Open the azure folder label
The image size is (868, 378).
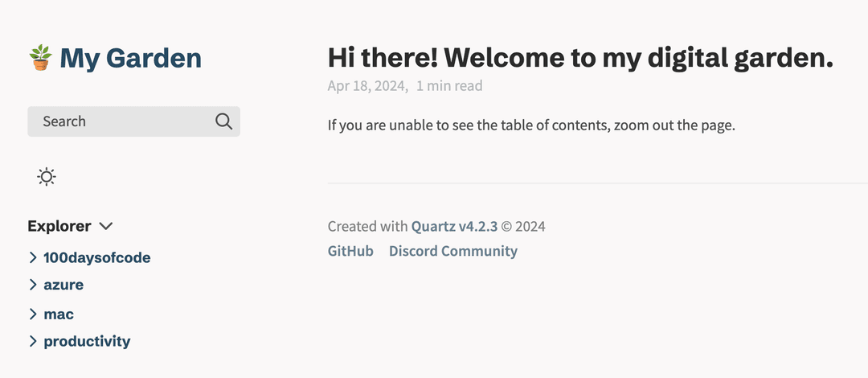[x=63, y=285]
